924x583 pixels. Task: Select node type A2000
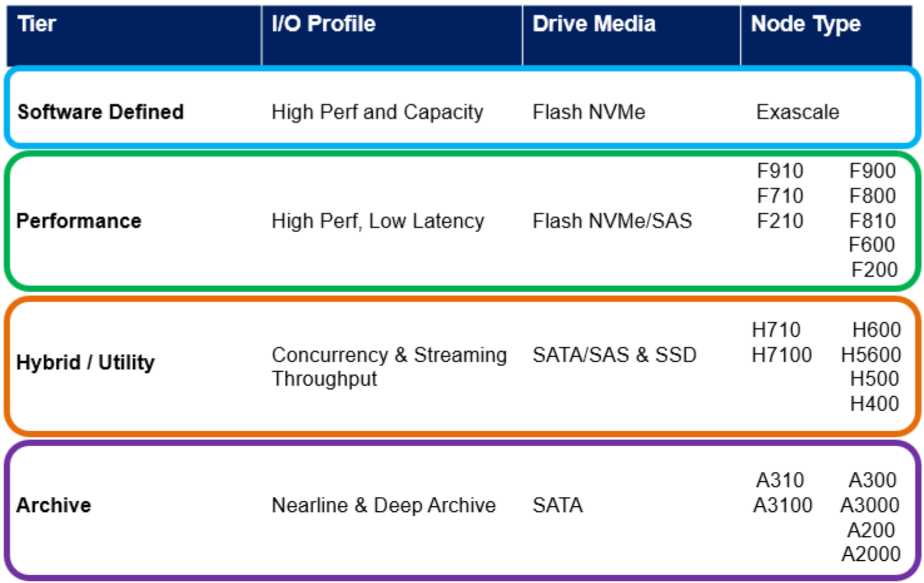click(x=871, y=554)
